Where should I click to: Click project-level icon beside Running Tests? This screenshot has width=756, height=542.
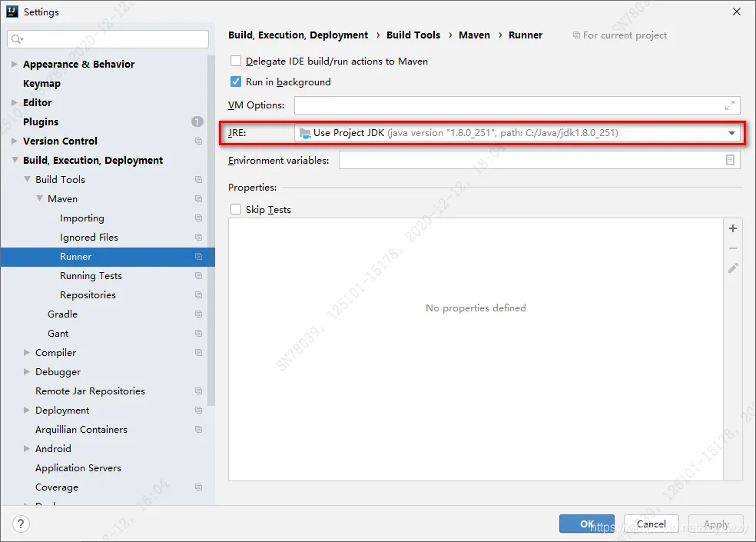pyautogui.click(x=198, y=275)
